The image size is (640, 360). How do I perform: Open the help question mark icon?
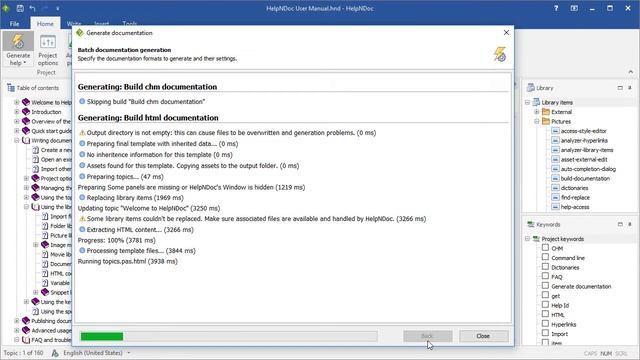coord(556,8)
